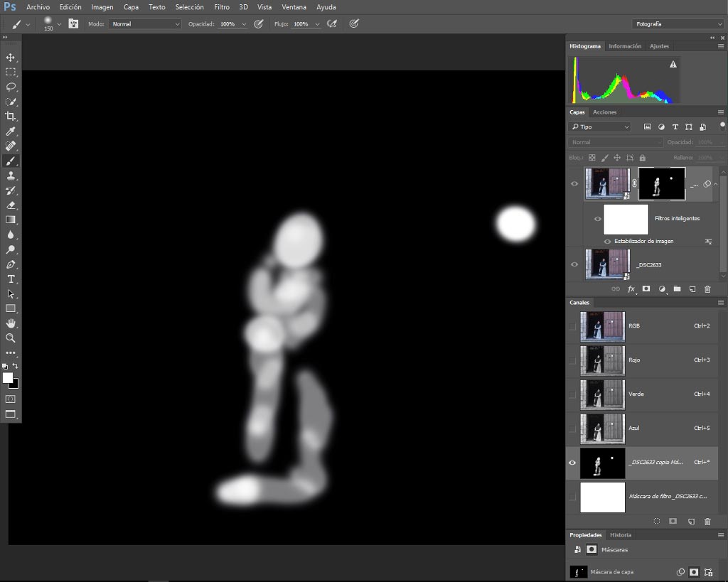
Task: Open the Filtro menu
Action: 222,7
